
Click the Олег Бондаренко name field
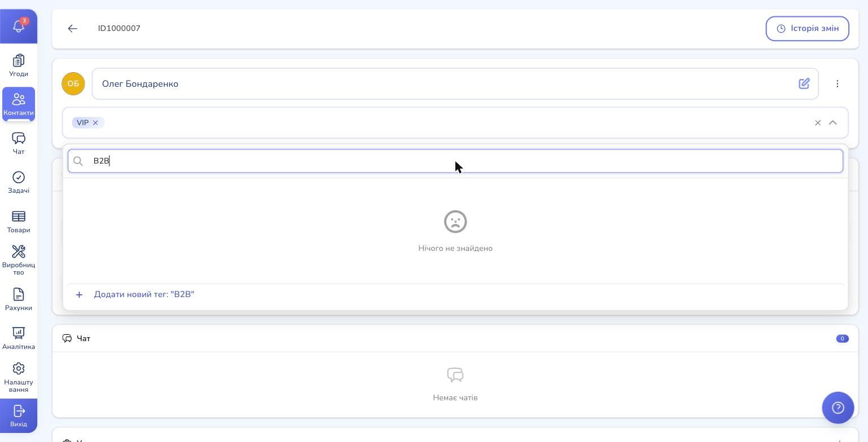(x=455, y=83)
